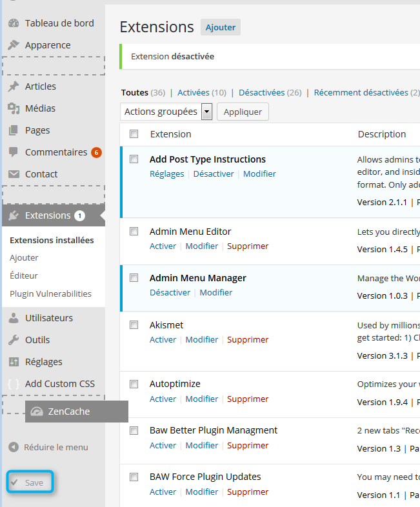Screen dimensions: 420x507
Task: Click the Médias media icon
Action: click(14, 108)
